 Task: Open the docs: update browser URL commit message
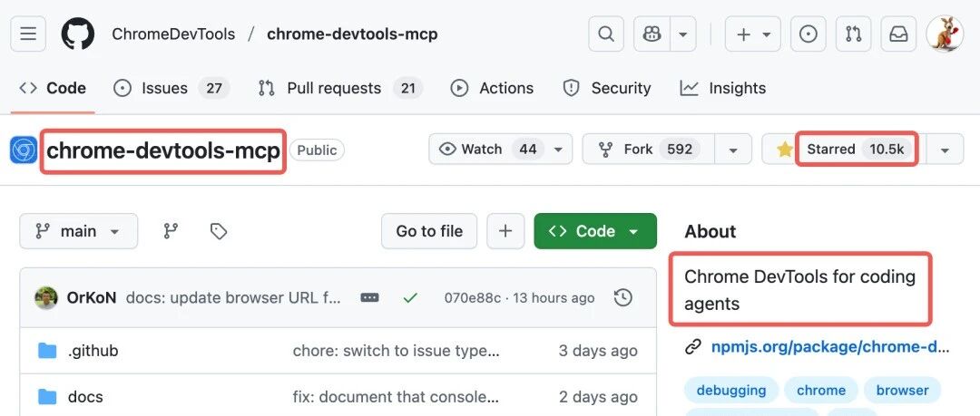click(233, 298)
